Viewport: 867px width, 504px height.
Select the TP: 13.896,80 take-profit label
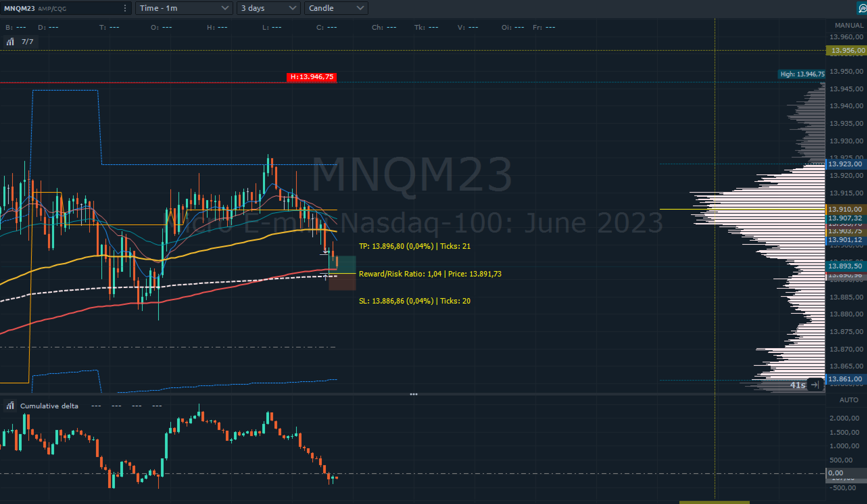click(x=414, y=246)
